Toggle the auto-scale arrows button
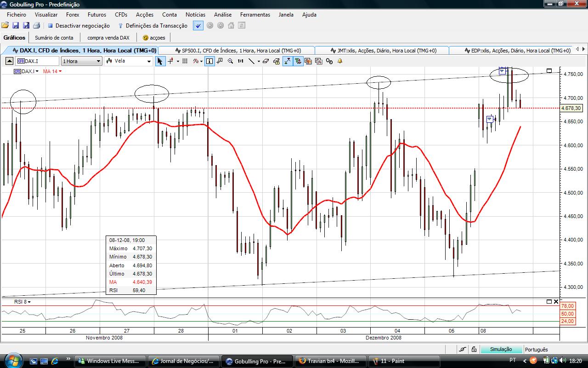 pyautogui.click(x=287, y=61)
